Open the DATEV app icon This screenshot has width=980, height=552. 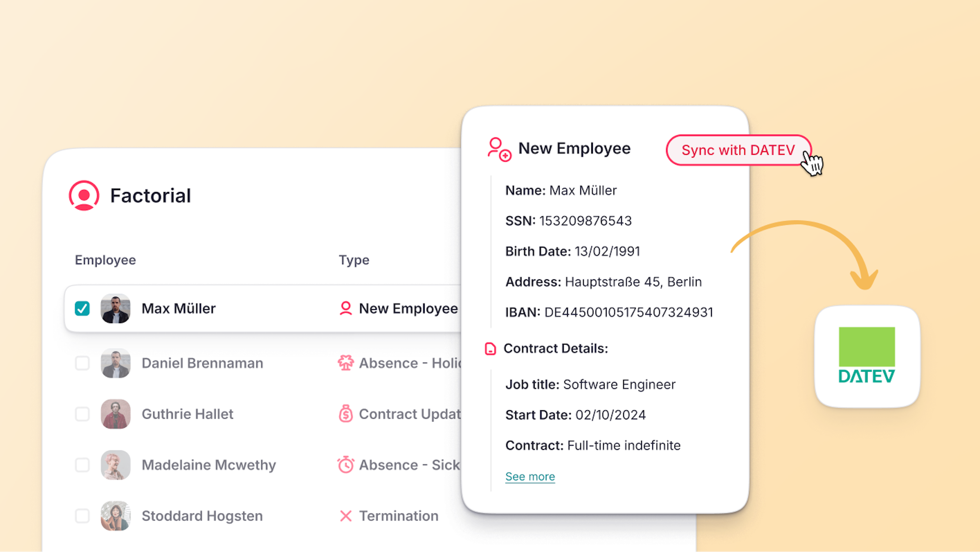[x=867, y=356]
